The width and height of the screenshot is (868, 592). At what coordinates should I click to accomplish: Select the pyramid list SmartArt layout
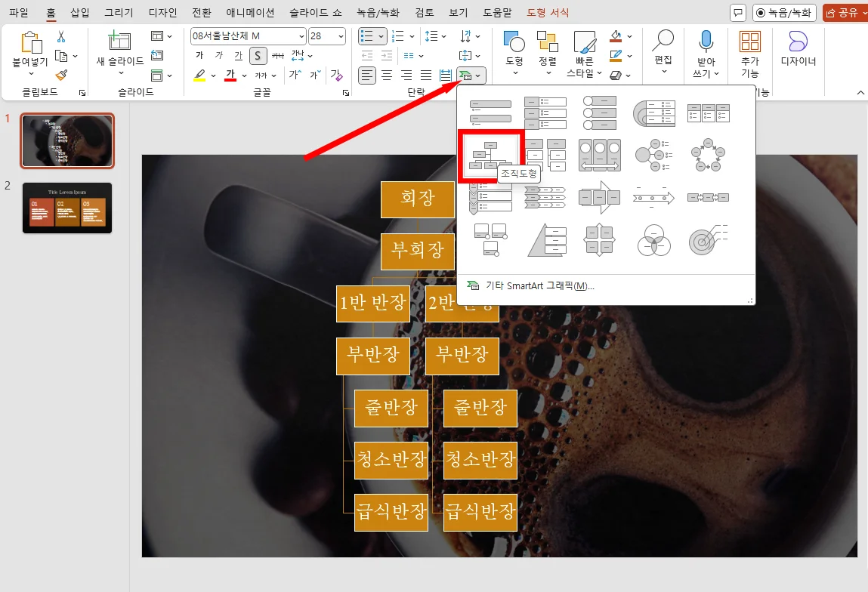pos(546,240)
